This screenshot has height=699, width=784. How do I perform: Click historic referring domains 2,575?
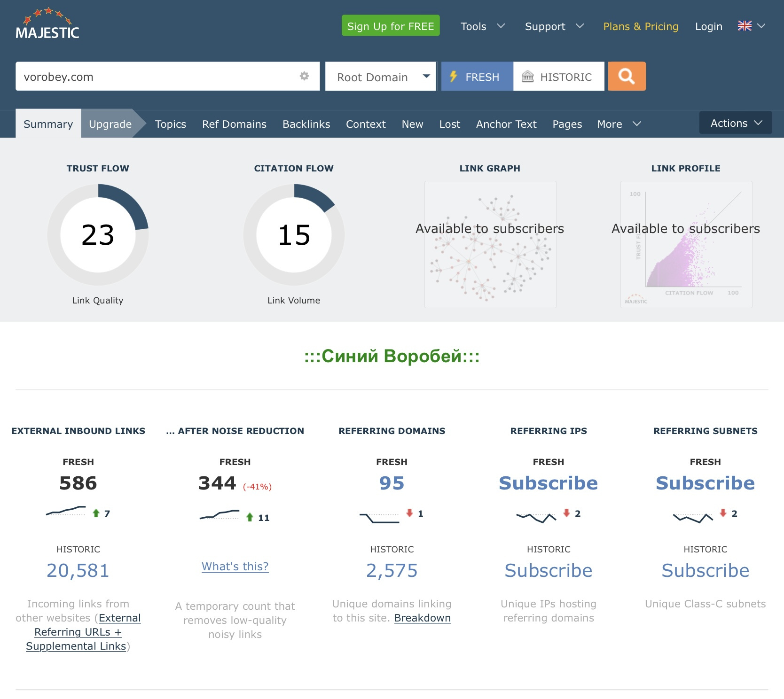pos(392,570)
